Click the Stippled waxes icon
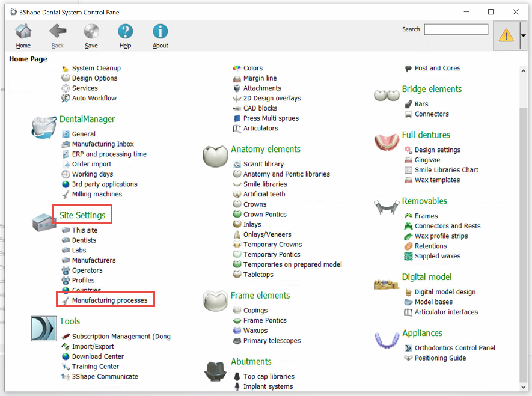 click(x=408, y=257)
